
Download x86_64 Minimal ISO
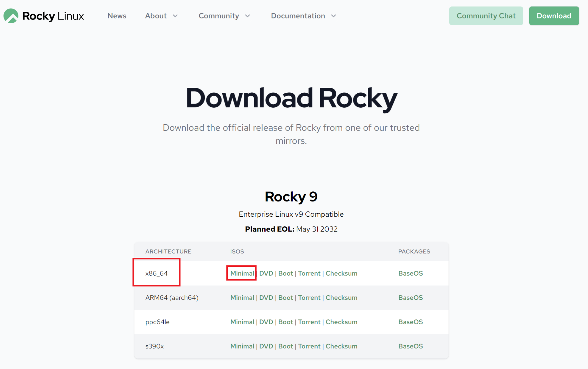[242, 273]
